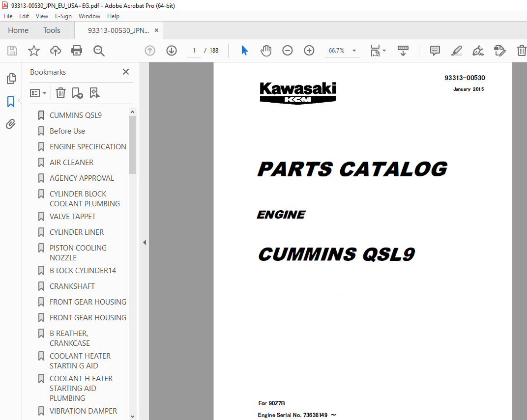Click the trash icon in main toolbar

521,51
